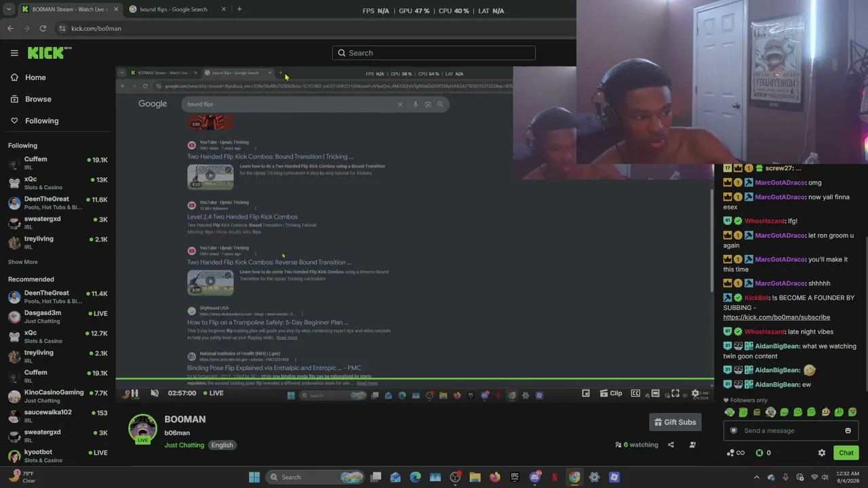Click the channel points infinity icon
This screenshot has width=868, height=488.
click(x=736, y=453)
